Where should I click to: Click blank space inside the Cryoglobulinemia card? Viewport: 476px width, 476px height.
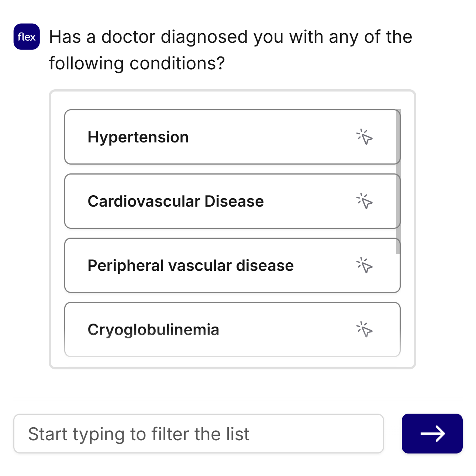coord(288,330)
